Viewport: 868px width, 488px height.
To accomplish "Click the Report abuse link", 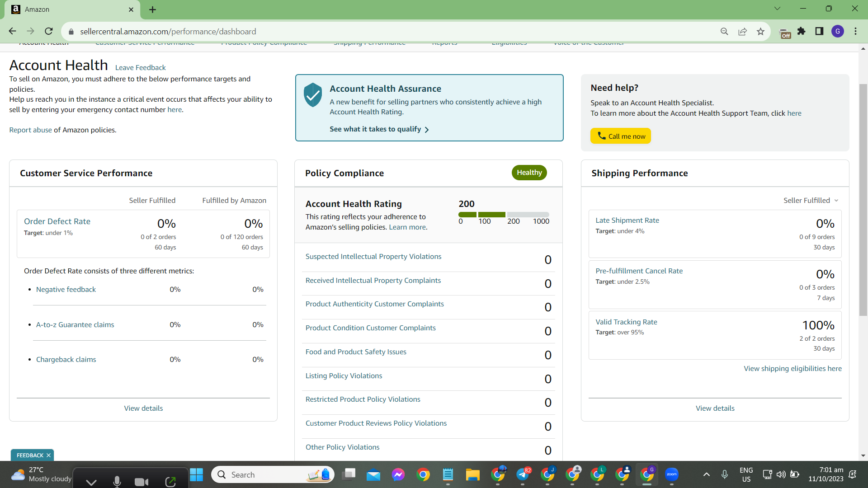I will pos(30,130).
